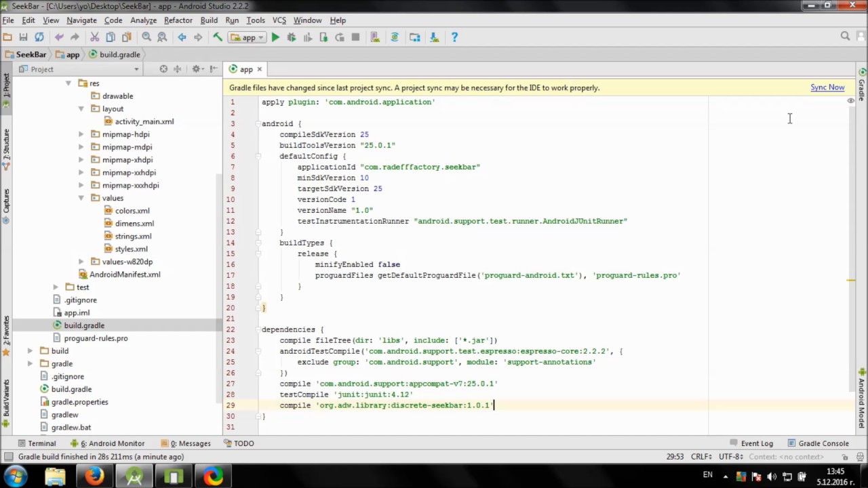Open the Terminal tool window
Image resolution: width=868 pixels, height=488 pixels.
click(37, 443)
